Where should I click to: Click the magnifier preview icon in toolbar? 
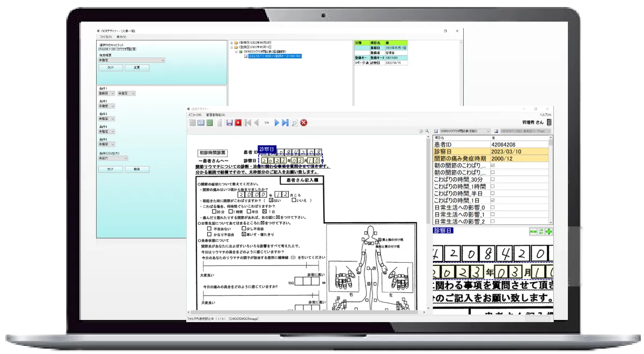295,123
